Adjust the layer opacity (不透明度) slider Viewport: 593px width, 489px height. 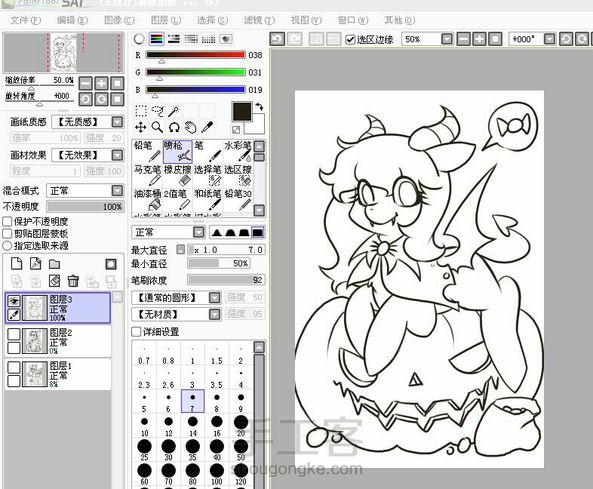[x=85, y=207]
